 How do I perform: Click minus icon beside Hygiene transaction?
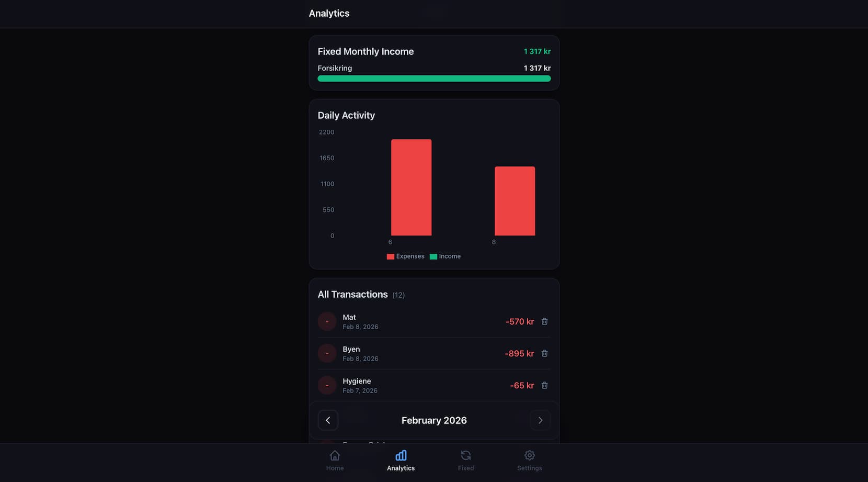click(327, 385)
